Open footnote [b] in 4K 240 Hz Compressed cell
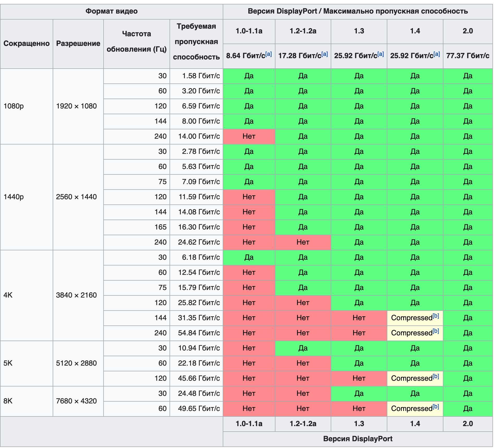 436,331
